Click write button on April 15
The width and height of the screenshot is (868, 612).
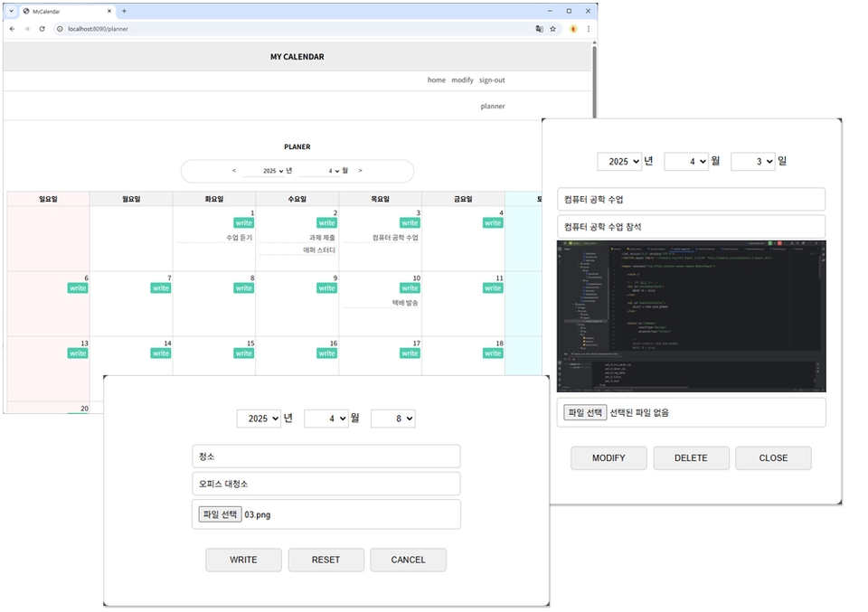click(x=243, y=353)
